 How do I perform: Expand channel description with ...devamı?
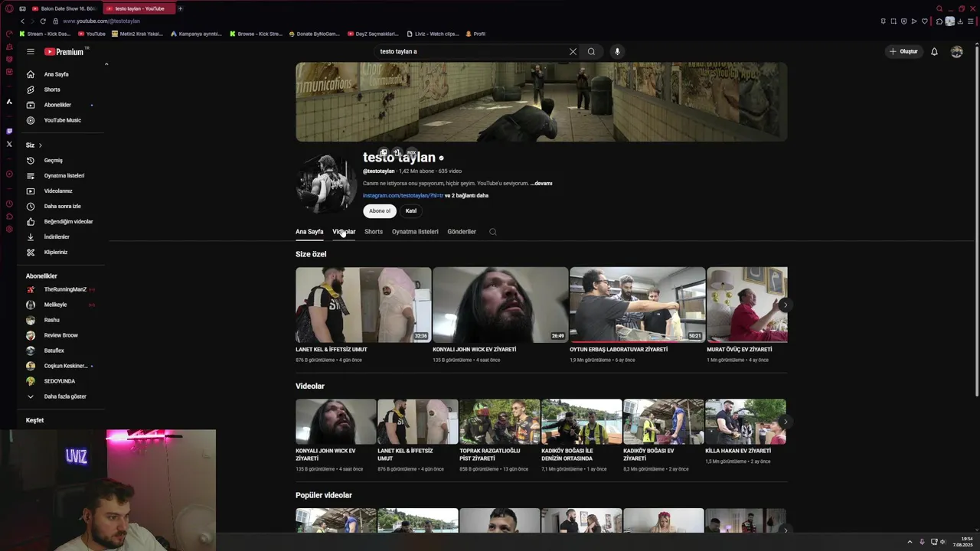[542, 184]
